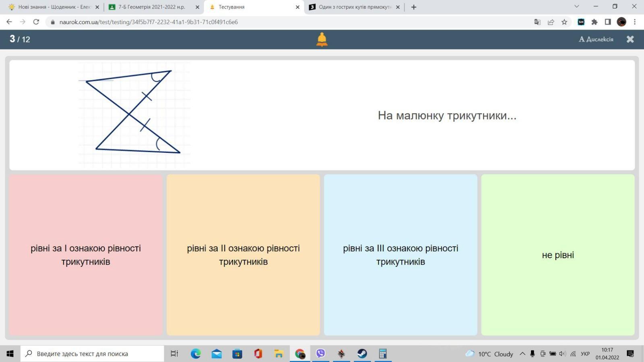Viewport: 644px width, 362px height.
Task: Click the Windows taskbar search box
Action: pos(93,354)
